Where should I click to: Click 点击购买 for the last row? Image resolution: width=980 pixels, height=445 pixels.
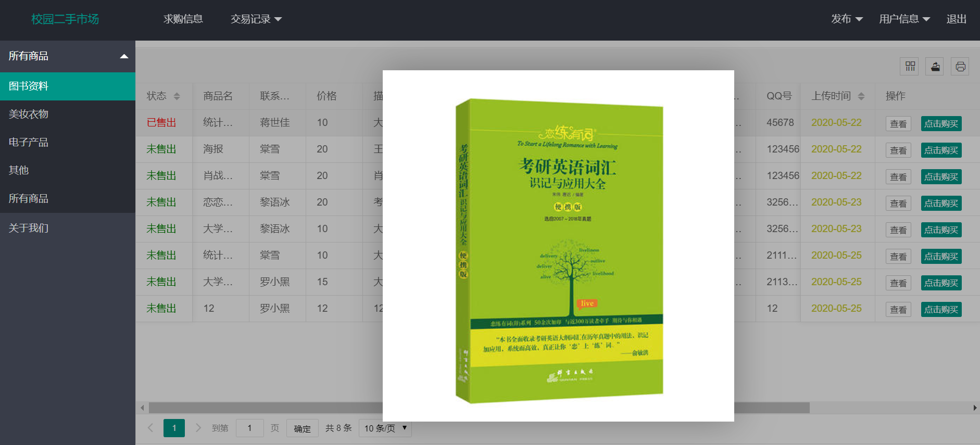coord(941,310)
